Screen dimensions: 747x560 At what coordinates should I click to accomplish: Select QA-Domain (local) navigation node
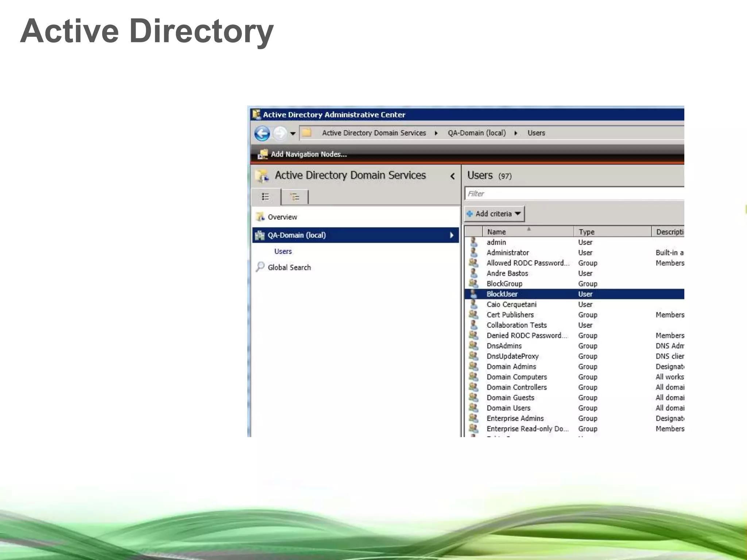click(356, 235)
